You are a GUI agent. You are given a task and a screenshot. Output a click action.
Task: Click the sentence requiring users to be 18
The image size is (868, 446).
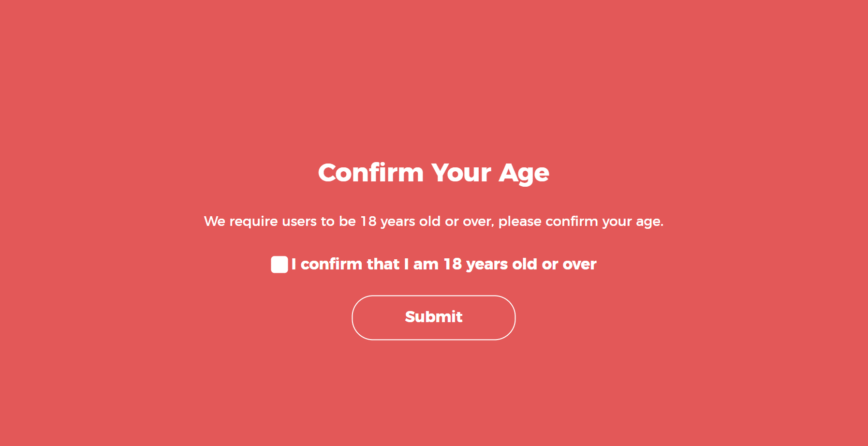coord(434,222)
